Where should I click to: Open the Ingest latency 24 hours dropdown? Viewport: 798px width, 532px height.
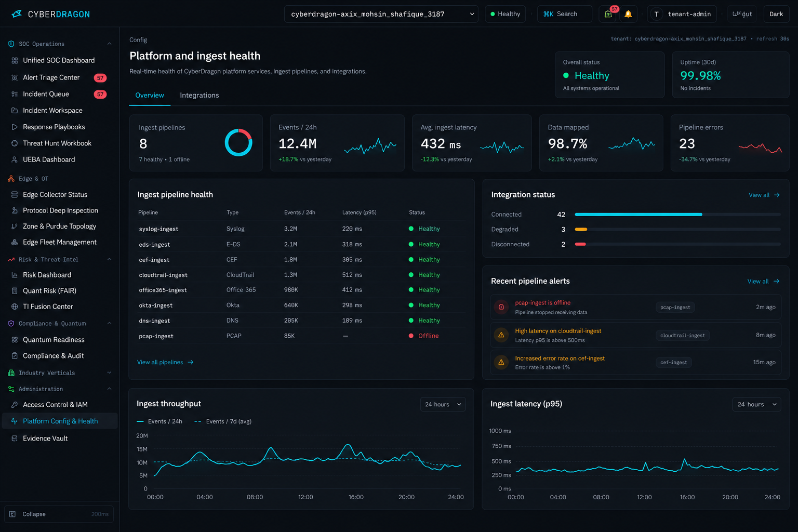click(756, 404)
